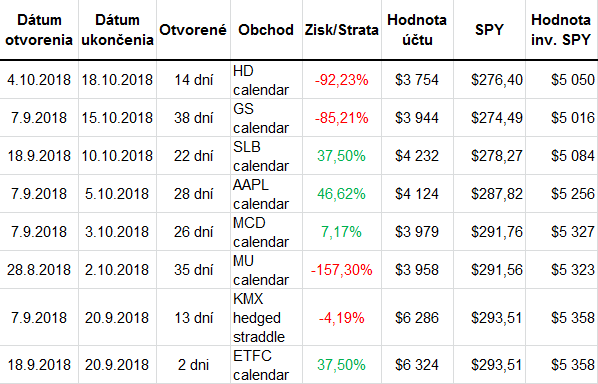
Task: Select the ETFC calendar trade cell
Action: click(266, 365)
